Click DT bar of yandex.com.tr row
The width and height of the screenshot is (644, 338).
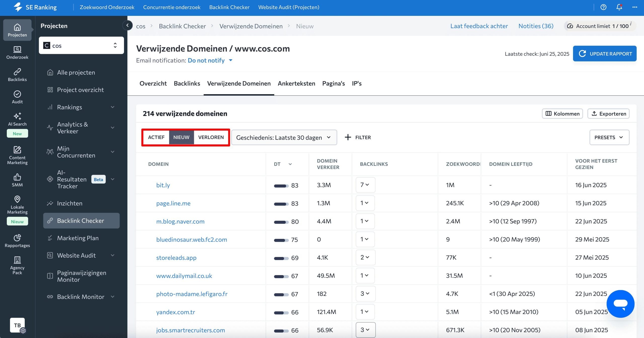(x=281, y=313)
